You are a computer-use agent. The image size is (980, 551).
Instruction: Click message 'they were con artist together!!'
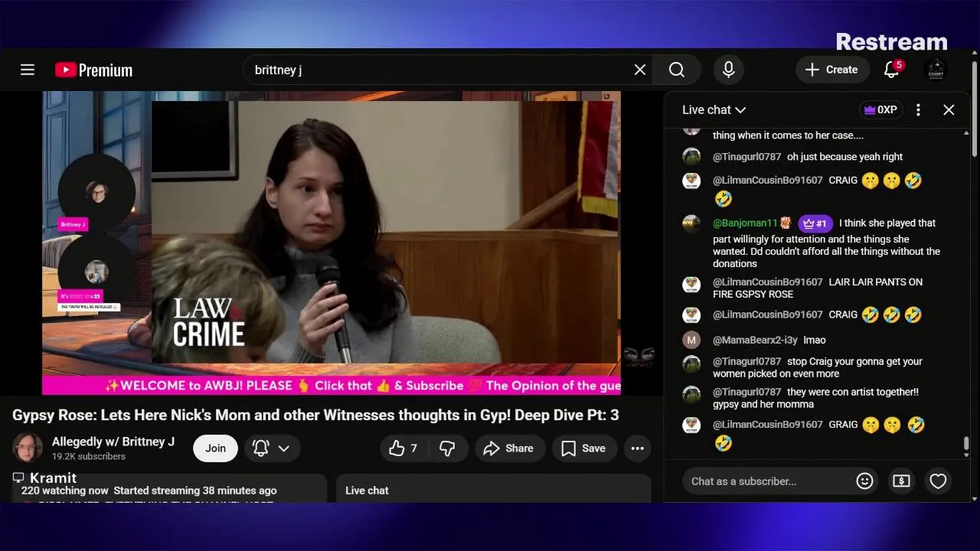coord(815,398)
